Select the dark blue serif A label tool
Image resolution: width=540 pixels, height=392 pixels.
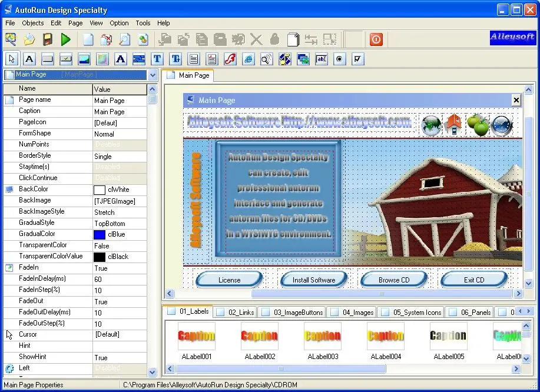[121, 59]
